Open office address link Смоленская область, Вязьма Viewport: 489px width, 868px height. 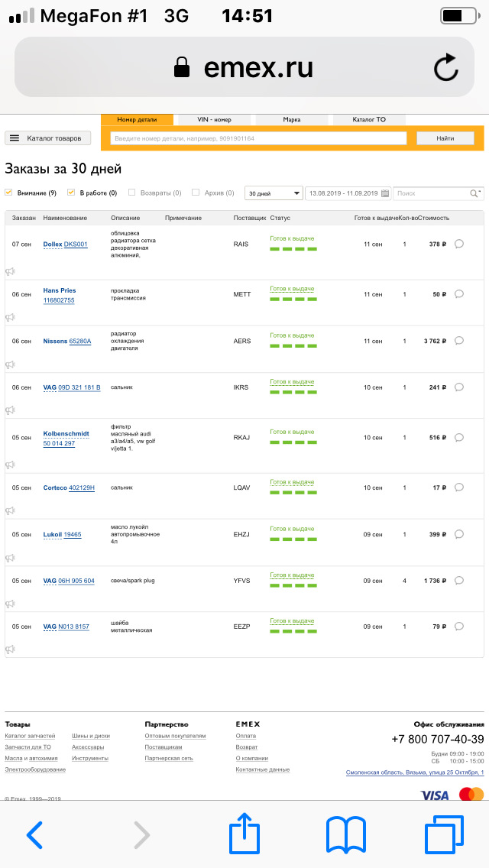click(x=415, y=772)
